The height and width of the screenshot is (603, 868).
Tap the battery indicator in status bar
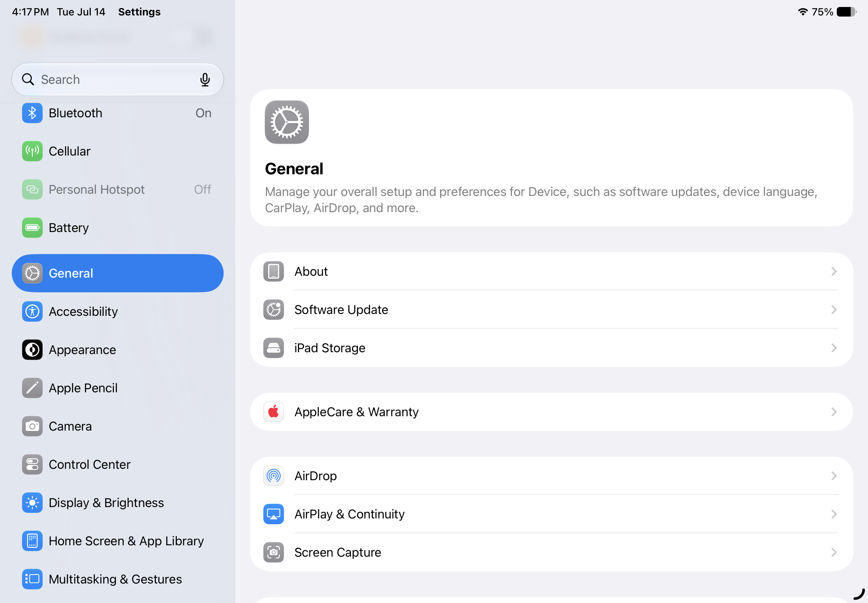coord(846,12)
